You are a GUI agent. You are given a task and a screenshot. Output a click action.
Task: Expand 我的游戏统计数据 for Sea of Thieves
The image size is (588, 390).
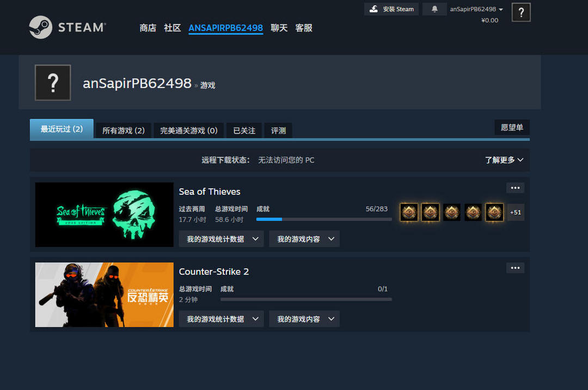(221, 239)
